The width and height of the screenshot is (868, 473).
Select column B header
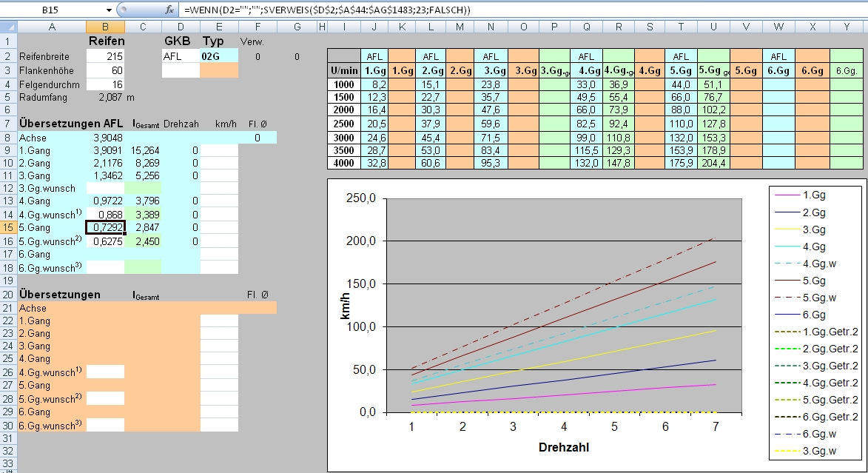tap(105, 27)
